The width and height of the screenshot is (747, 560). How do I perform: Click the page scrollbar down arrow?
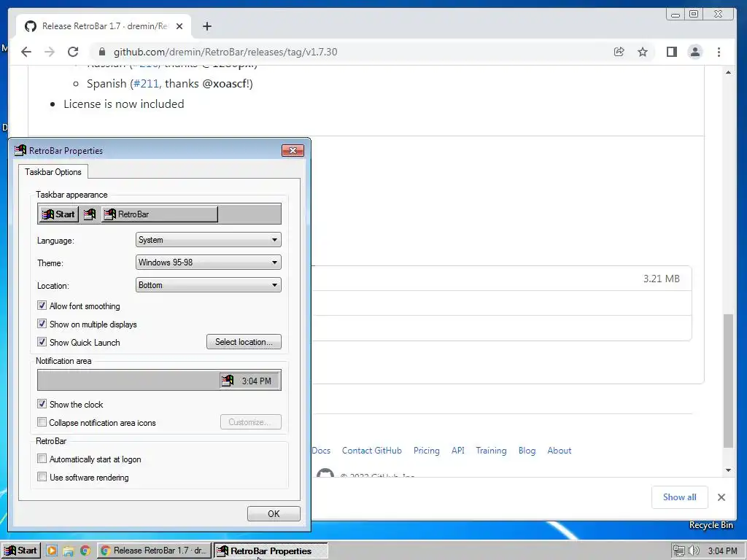tap(728, 470)
